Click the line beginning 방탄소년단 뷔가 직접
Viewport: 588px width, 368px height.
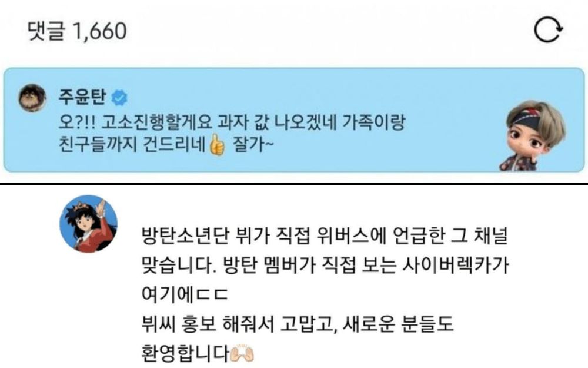325,236
